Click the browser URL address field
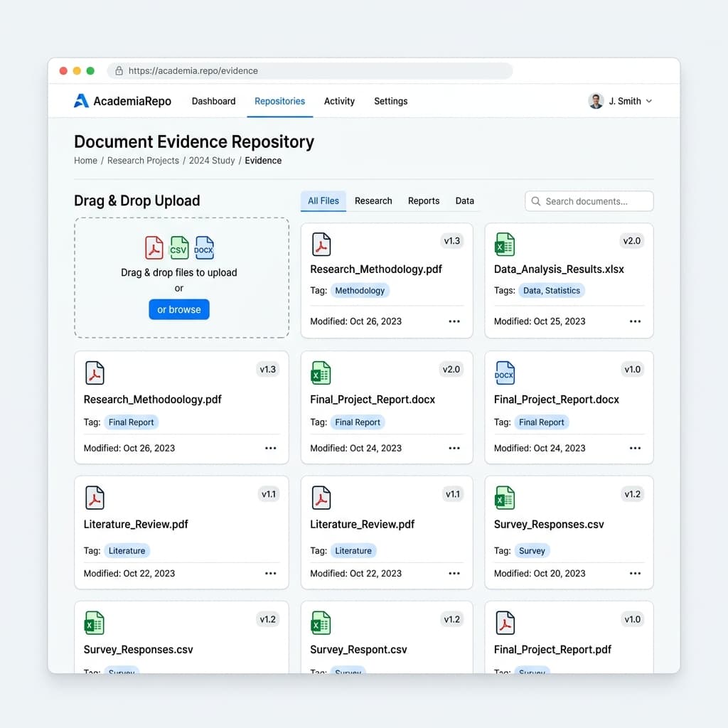The width and height of the screenshot is (728, 728). tap(310, 70)
